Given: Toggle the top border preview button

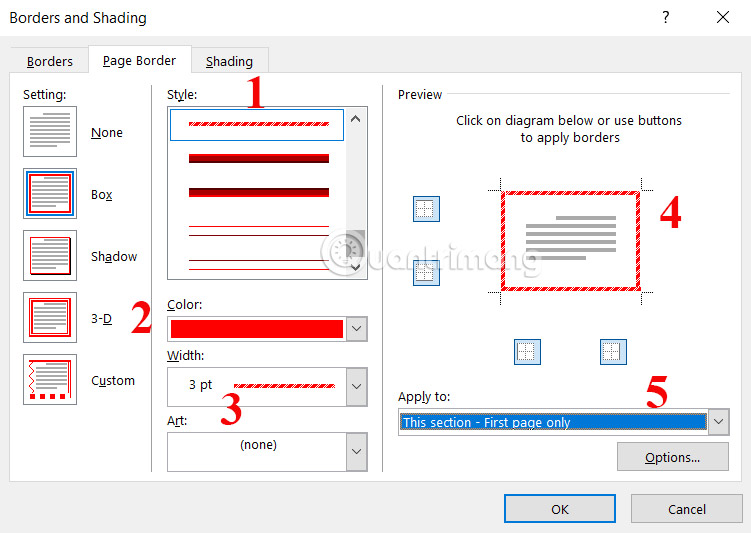Looking at the screenshot, I should click(x=426, y=208).
